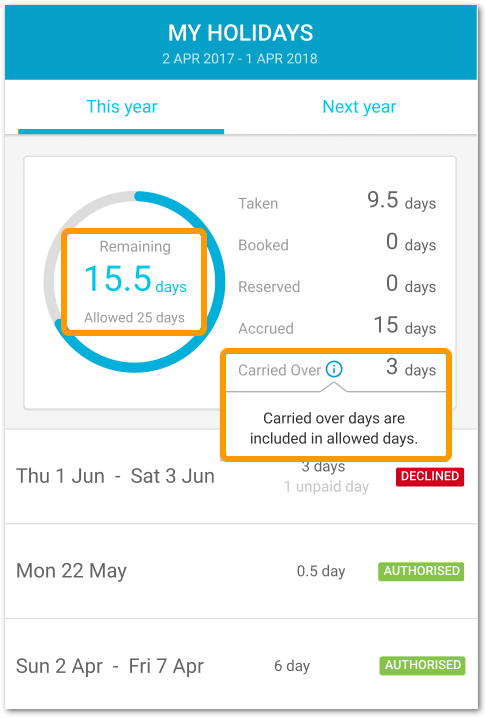This screenshot has height=718, width=487.
Task: Open the Next year tab
Action: point(359,107)
